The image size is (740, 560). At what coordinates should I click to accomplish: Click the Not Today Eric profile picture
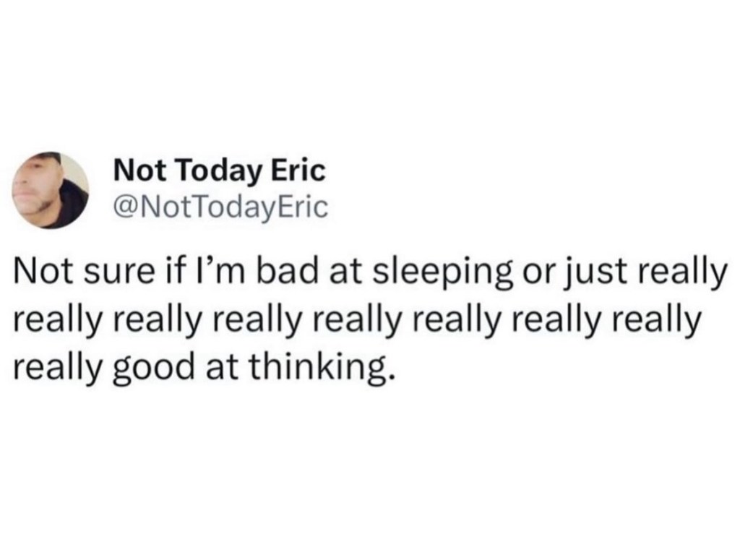pyautogui.click(x=51, y=190)
